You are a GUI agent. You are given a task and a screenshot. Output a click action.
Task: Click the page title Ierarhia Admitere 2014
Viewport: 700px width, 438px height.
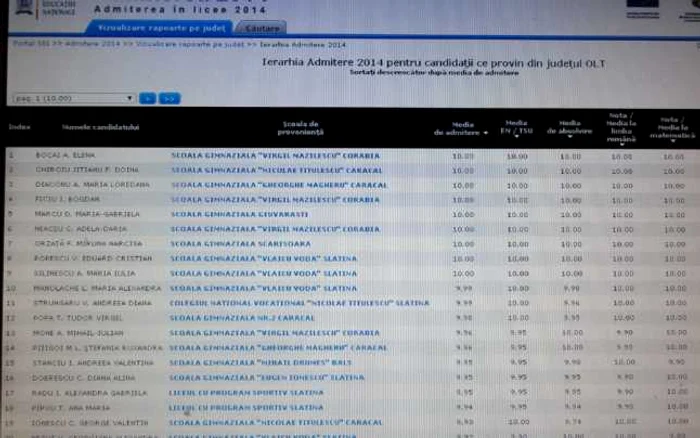tap(433, 63)
